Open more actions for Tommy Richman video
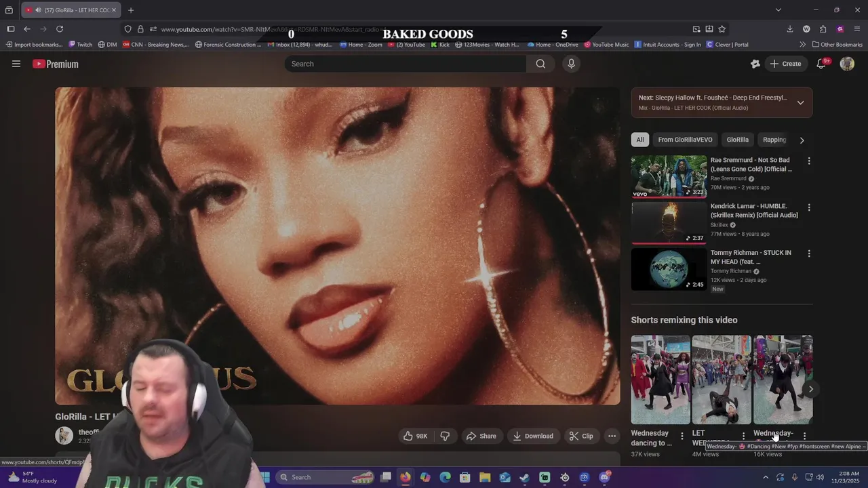Viewport: 868px width, 488px height. (808, 253)
